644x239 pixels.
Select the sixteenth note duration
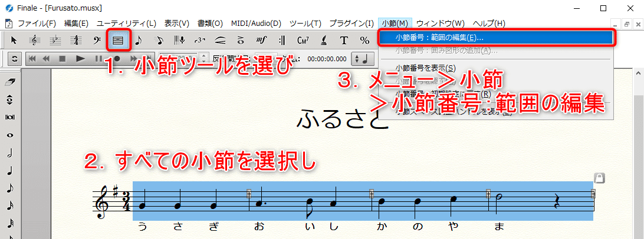[9, 206]
